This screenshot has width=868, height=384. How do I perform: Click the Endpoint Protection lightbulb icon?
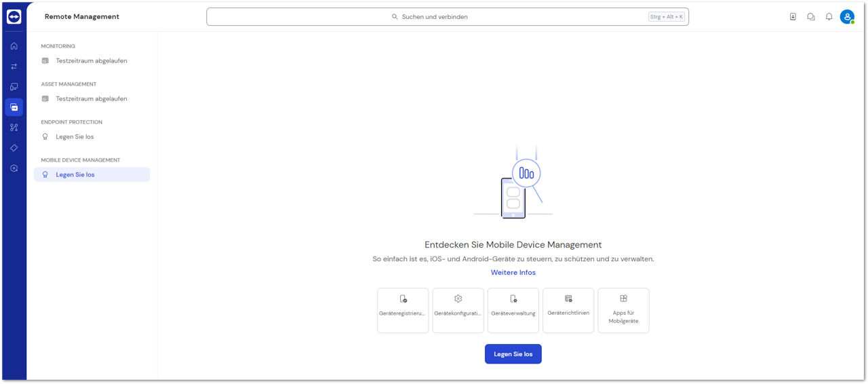point(45,137)
